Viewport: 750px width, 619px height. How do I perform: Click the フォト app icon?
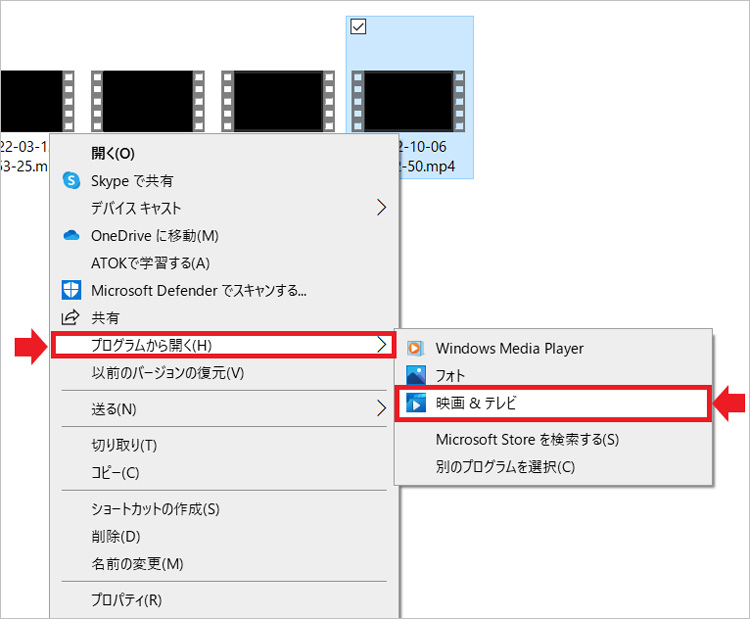pos(416,376)
